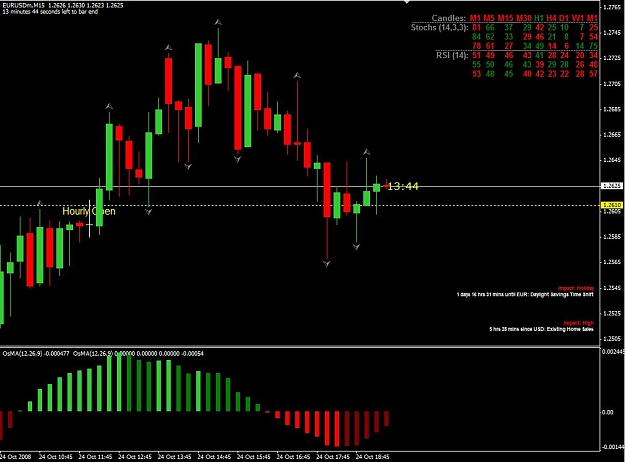Select the red 'Impact: High' news label
625x462 pixels.
579,323
